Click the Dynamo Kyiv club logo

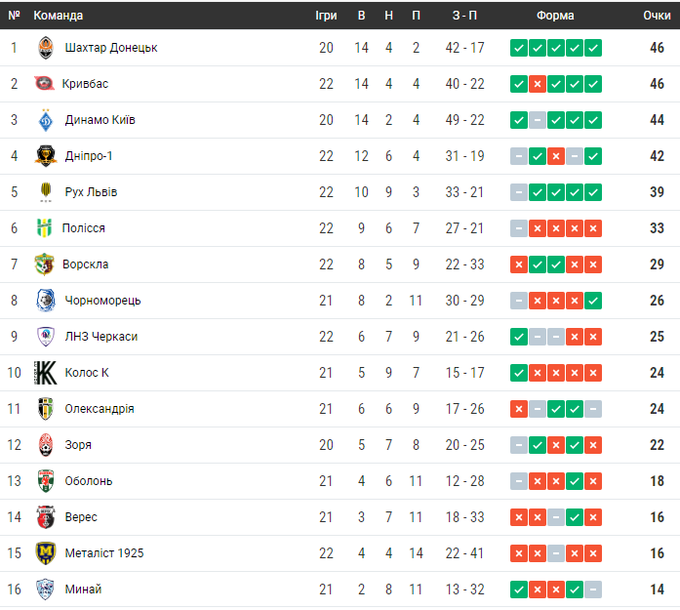pos(44,120)
